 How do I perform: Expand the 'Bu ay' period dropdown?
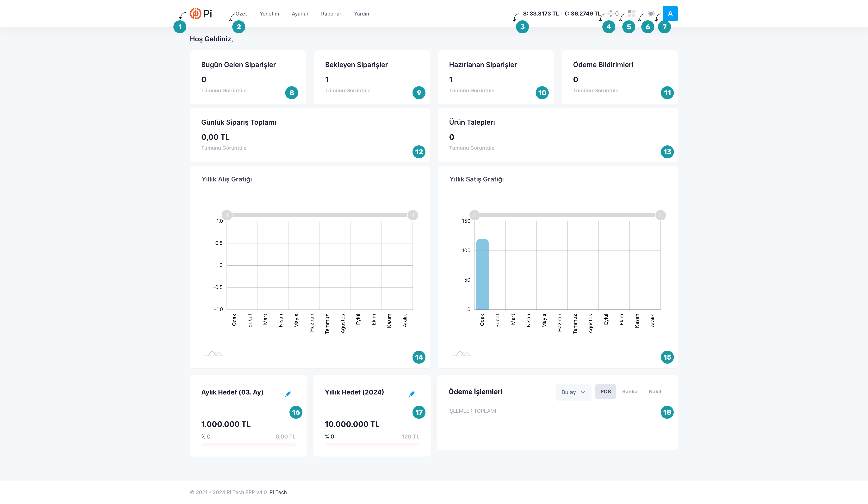pos(573,392)
